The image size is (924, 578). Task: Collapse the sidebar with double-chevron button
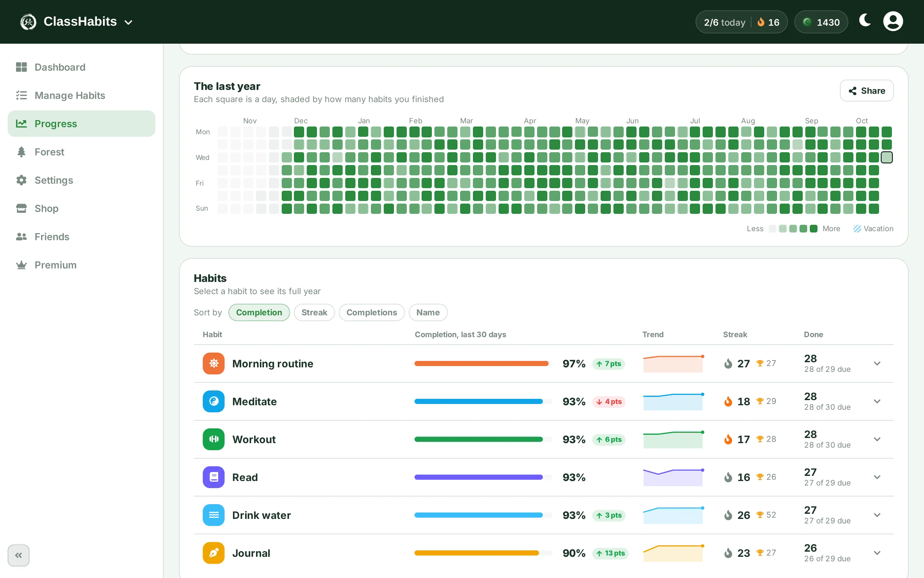18,555
